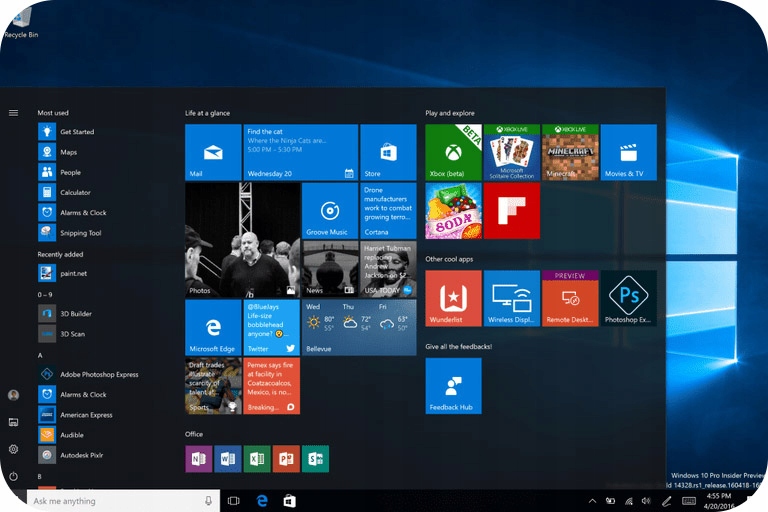Image resolution: width=768 pixels, height=512 pixels.
Task: Click the Power button in Start sidebar
Action: (13, 477)
